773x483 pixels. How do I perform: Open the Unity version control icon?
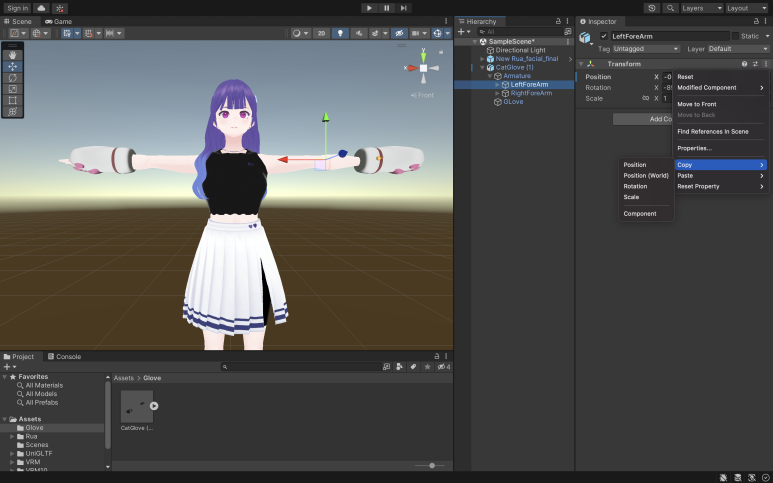[60, 8]
